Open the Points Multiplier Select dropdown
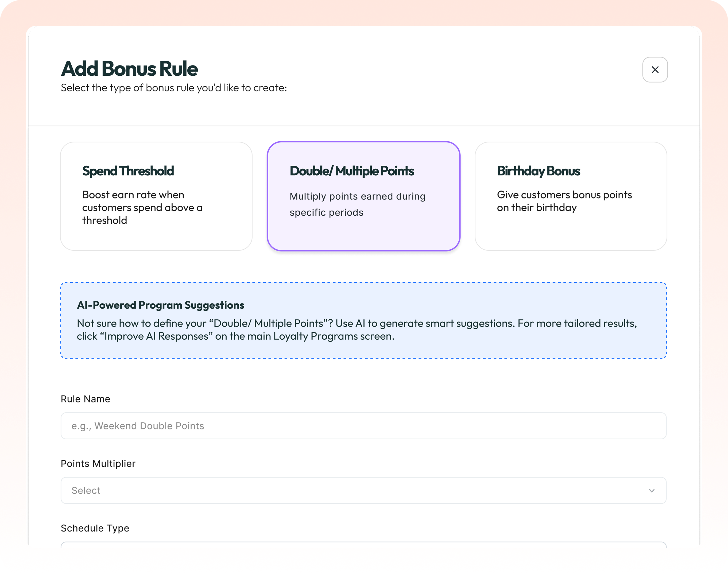 click(363, 490)
